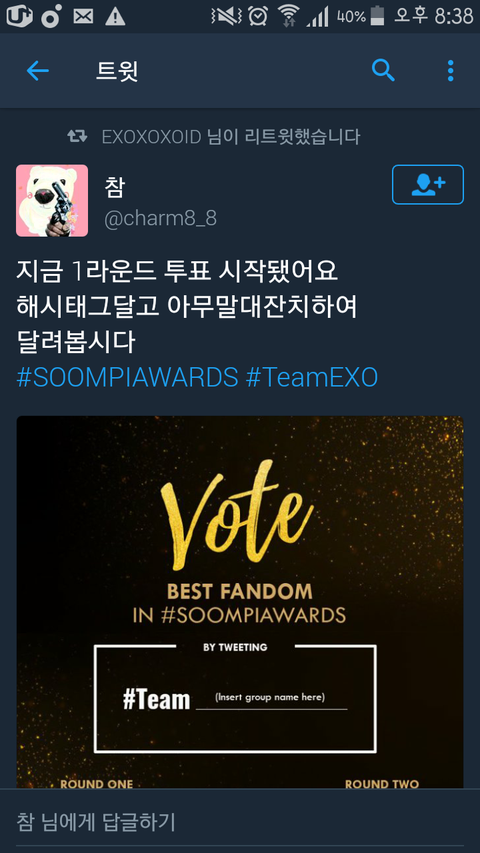Tap EXOXOXOID retweeted notice
Viewport: 480px width, 853px height.
[231, 137]
